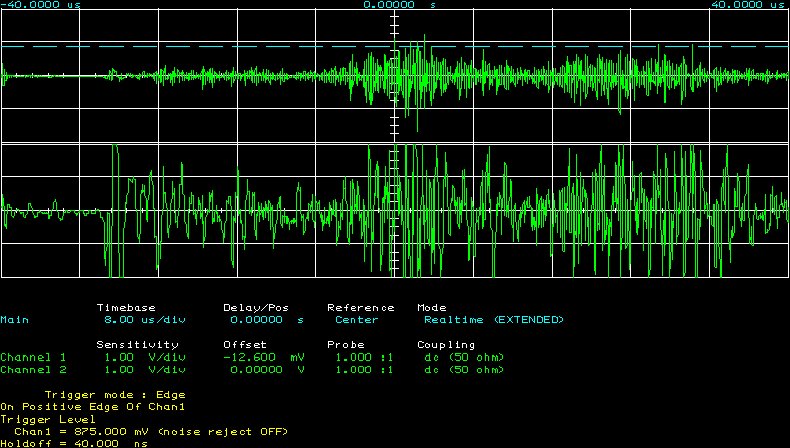The image size is (790, 448).
Task: Click the 40.0000 us right time label
Action: click(x=749, y=5)
